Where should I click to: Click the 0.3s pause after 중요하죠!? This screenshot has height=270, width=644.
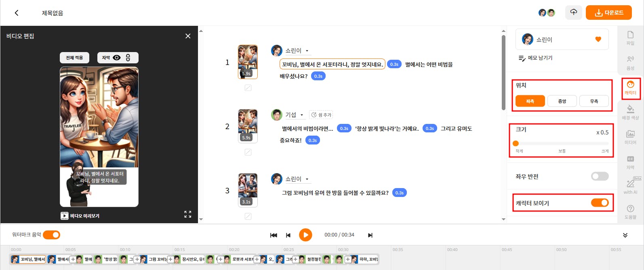pos(313,140)
